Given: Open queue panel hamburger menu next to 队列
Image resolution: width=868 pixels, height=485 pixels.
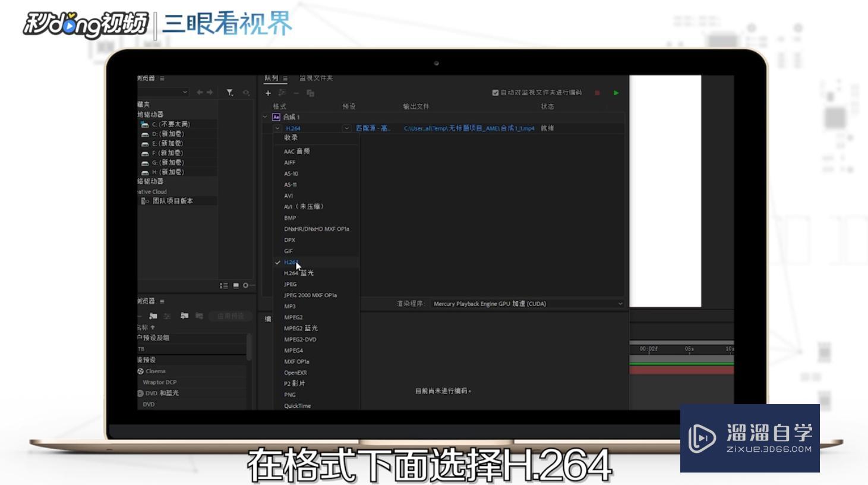Looking at the screenshot, I should coord(285,78).
